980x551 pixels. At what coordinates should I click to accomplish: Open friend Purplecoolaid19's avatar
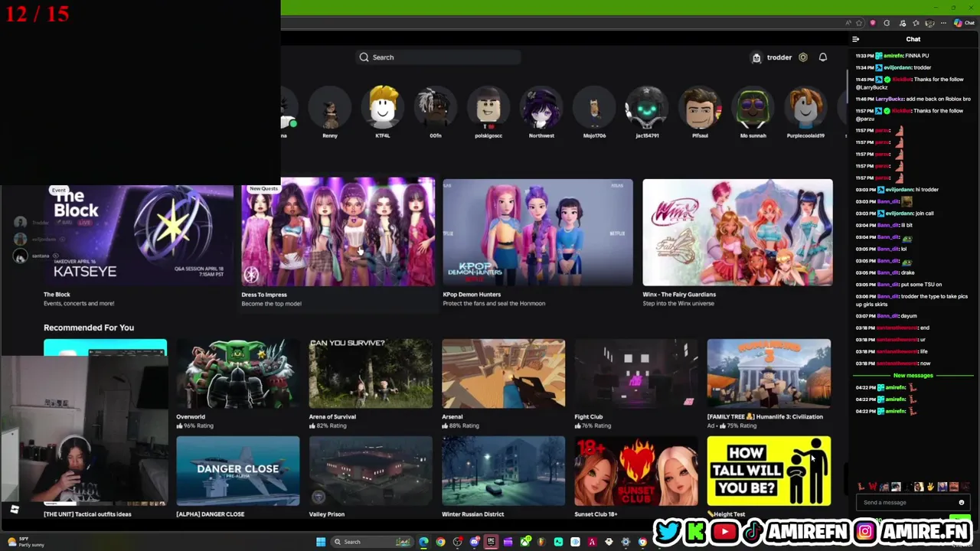pyautogui.click(x=805, y=108)
